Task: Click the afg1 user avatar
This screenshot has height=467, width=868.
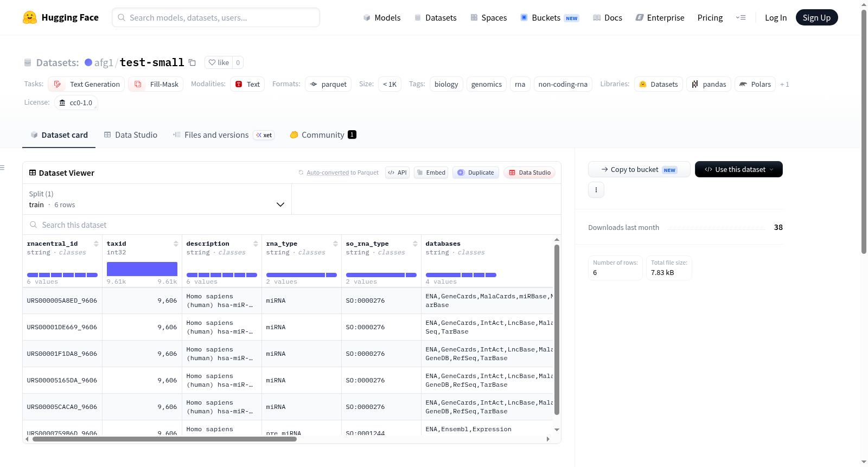Action: pyautogui.click(x=88, y=62)
